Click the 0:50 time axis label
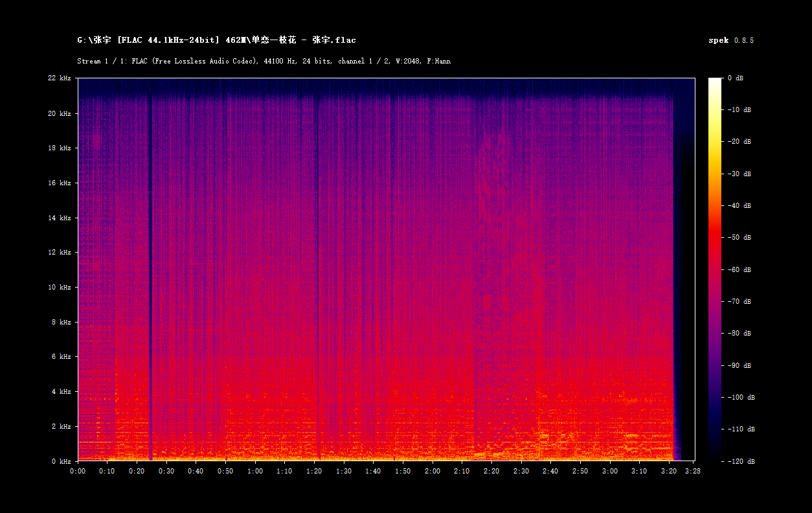Image resolution: width=812 pixels, height=513 pixels. click(225, 472)
